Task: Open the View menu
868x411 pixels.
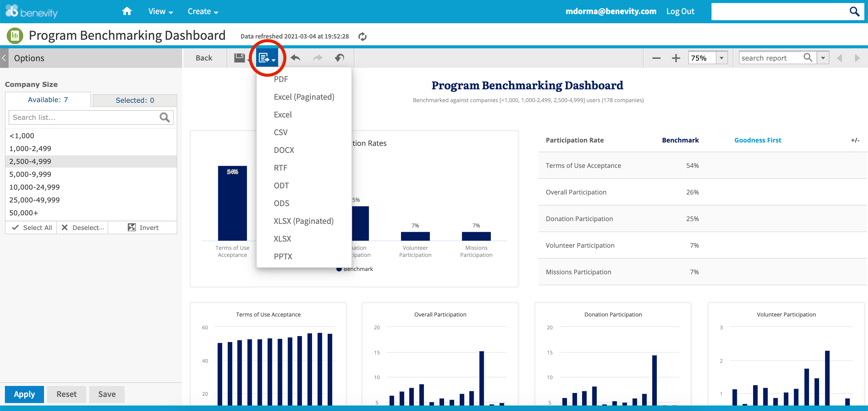Action: point(161,11)
